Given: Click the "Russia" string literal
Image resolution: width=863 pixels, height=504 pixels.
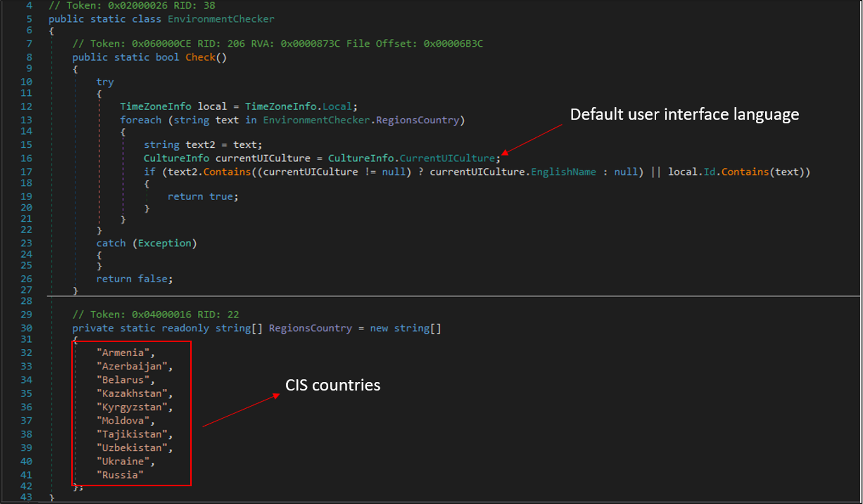Looking at the screenshot, I should [120, 475].
